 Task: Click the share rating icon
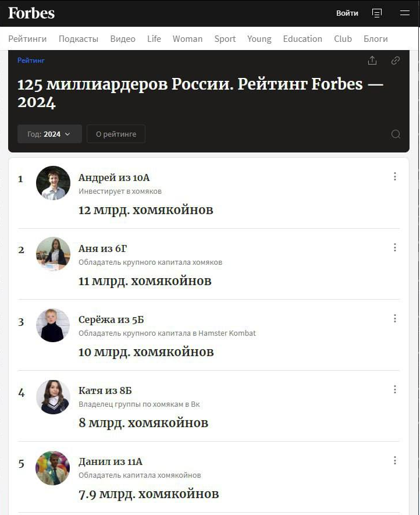372,61
